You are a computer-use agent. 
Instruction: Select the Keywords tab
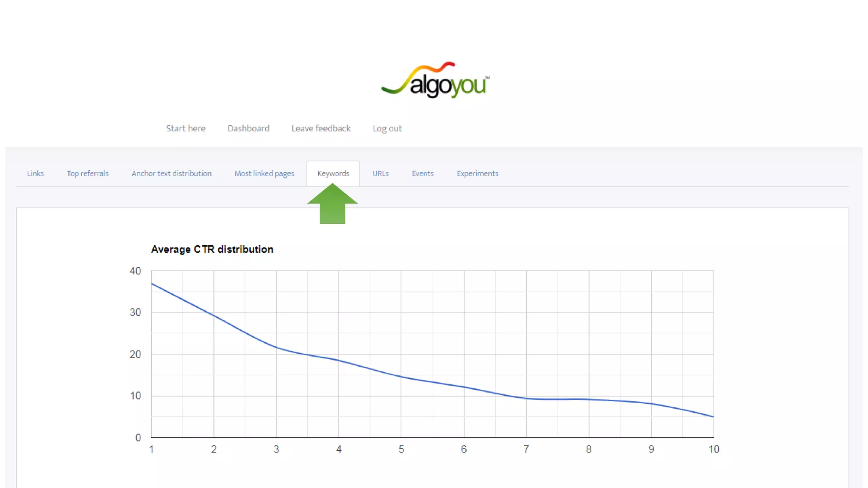(333, 174)
